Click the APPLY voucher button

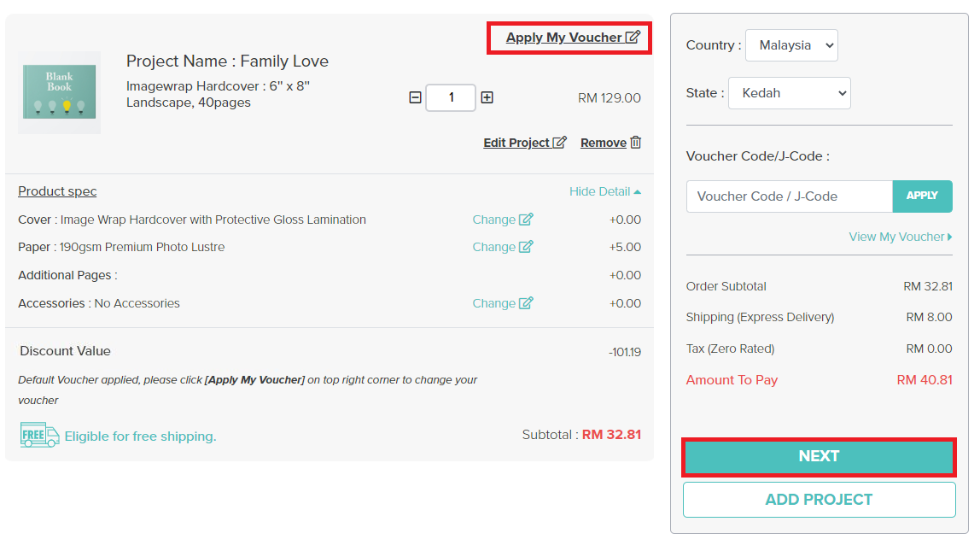coord(923,196)
